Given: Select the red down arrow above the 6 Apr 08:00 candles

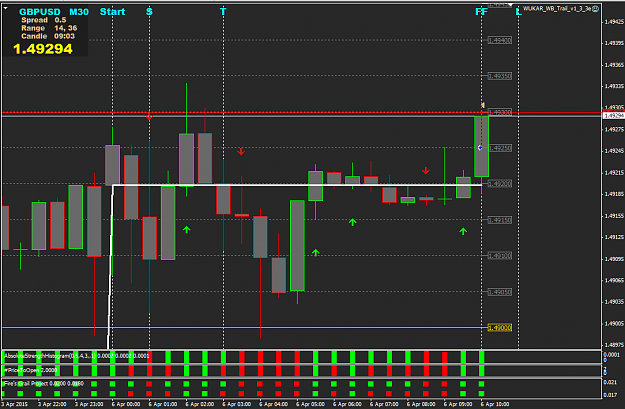Looking at the screenshot, I should point(426,171).
